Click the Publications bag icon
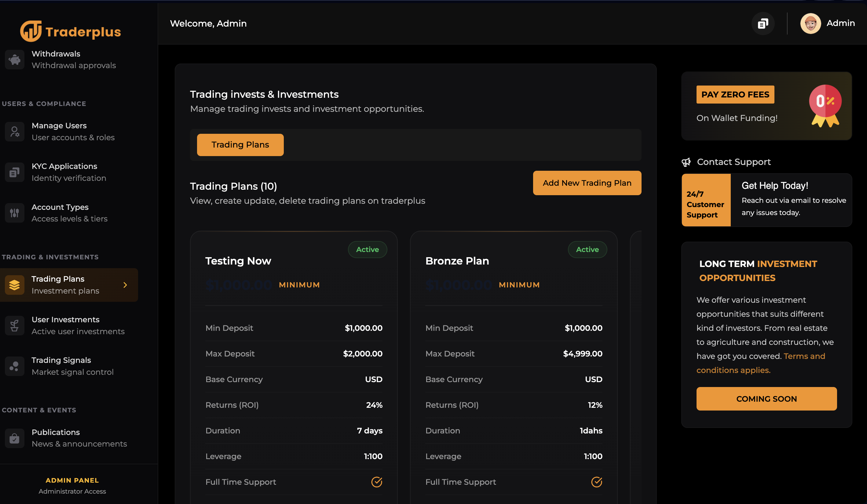The height and width of the screenshot is (504, 867). [14, 438]
